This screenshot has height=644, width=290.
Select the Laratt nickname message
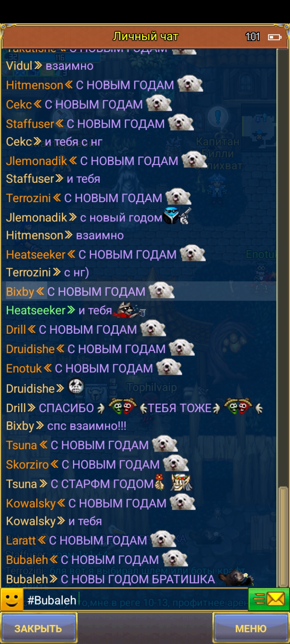coord(91,540)
